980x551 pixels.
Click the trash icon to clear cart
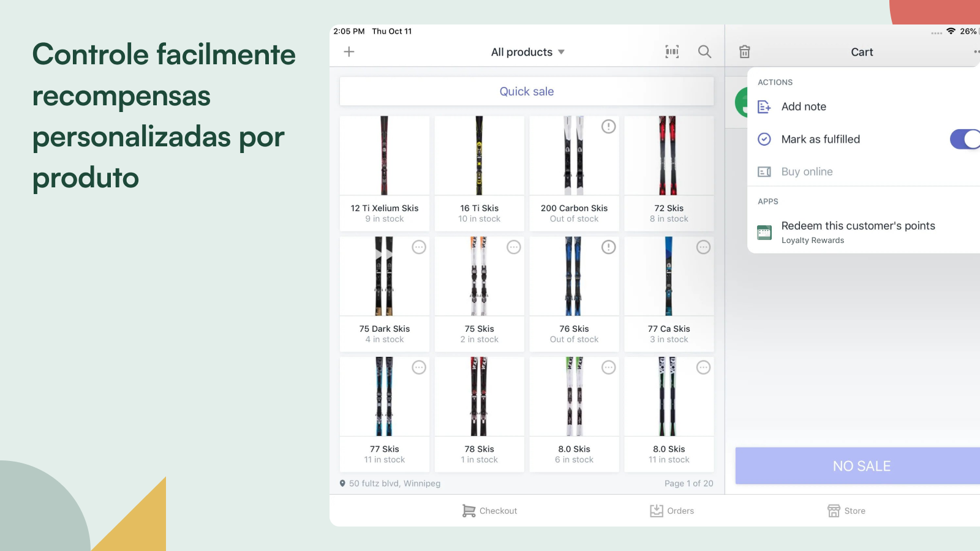tap(744, 52)
